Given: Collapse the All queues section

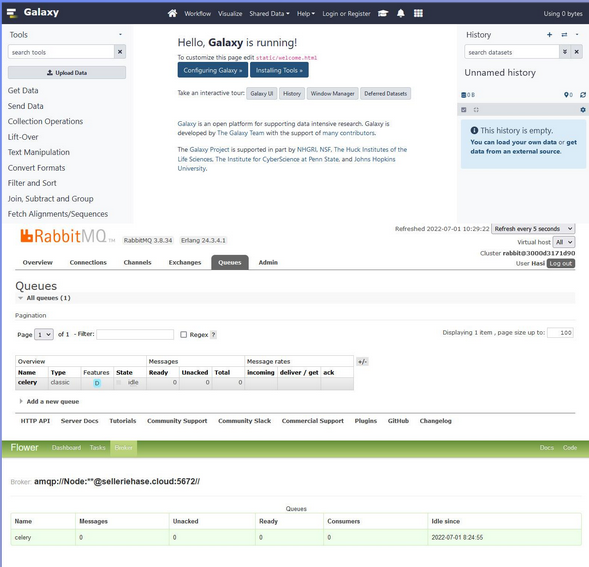Looking at the screenshot, I should pos(44,298).
